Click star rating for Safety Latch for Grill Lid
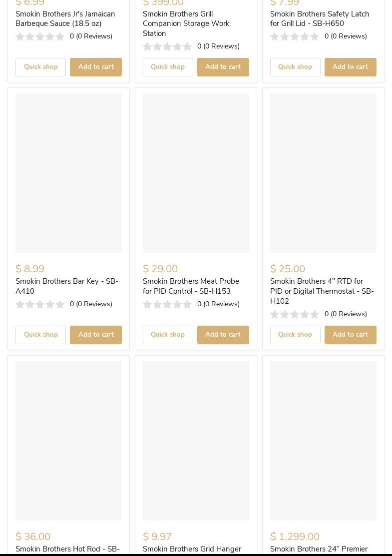This screenshot has width=392, height=556. [x=295, y=36]
